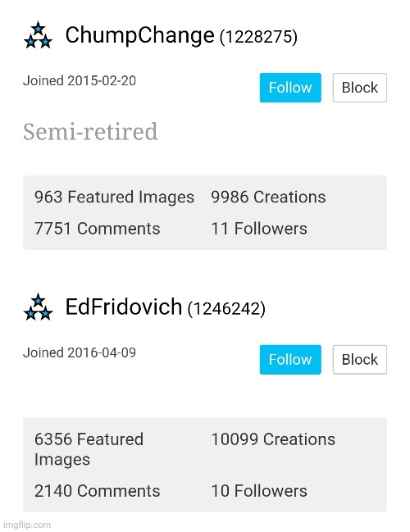Follow the user ChumpChange
410x532 pixels.
(290, 88)
